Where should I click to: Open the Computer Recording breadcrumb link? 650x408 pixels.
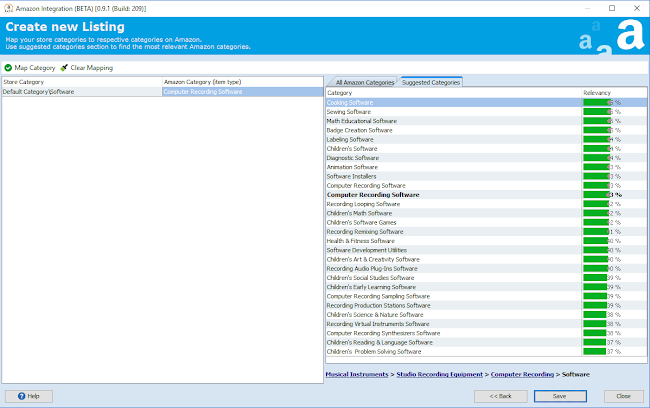[522, 374]
